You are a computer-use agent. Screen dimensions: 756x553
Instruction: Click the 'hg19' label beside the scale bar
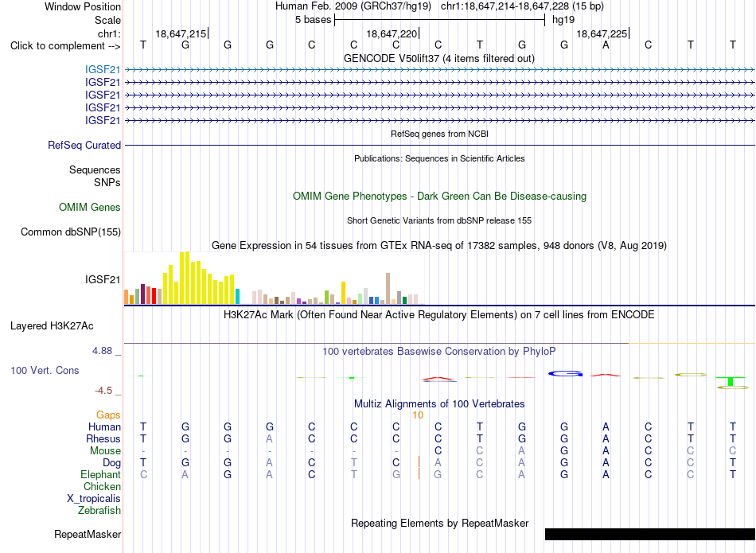563,20
